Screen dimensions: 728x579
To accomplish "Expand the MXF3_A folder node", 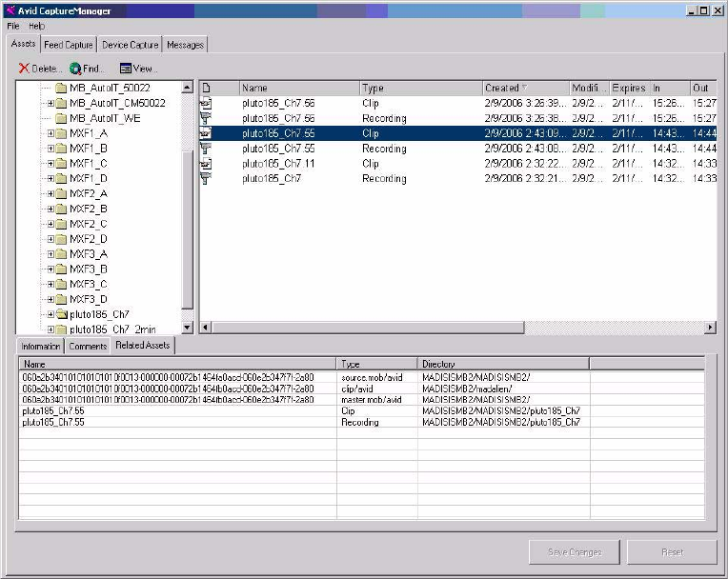I will tap(51, 253).
